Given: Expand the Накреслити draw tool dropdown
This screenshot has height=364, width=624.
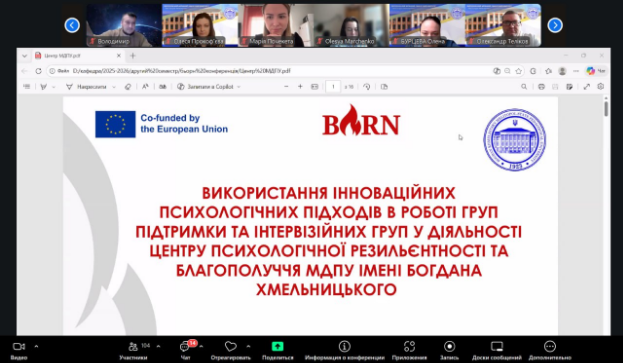Looking at the screenshot, I should (x=114, y=87).
